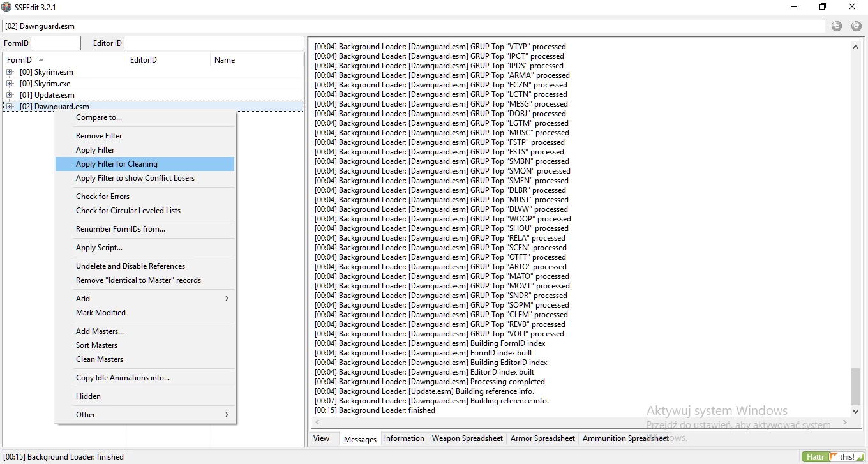Click the forward navigation arrow icon
The height and width of the screenshot is (464, 868).
[x=857, y=26]
